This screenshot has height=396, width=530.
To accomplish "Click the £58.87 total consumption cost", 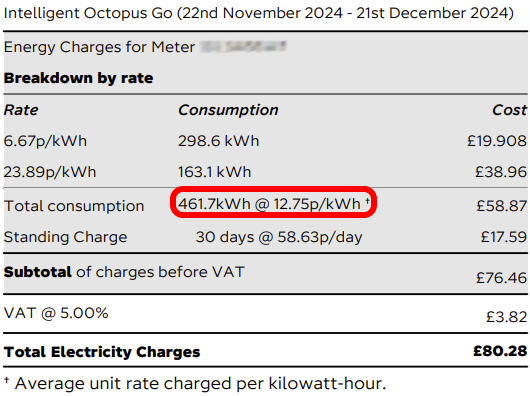I will pos(502,206).
